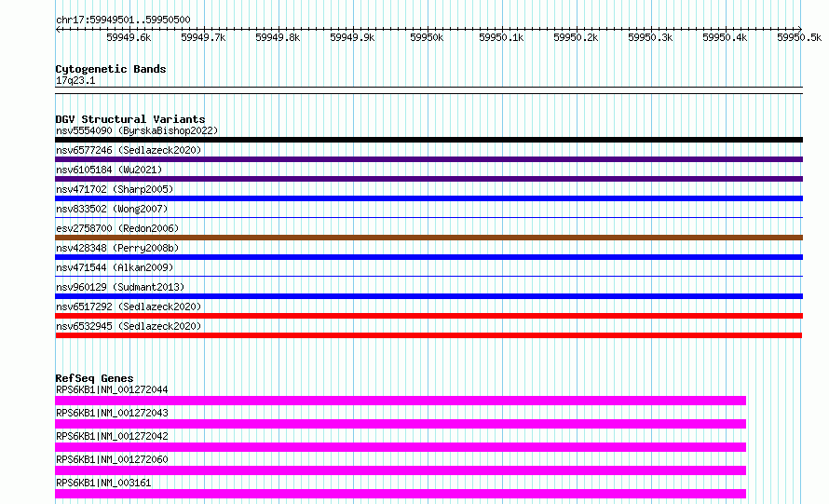Click the 17q23.1 cytogenetic band bar
Viewport: 829px width, 504px height.
coord(428,90)
